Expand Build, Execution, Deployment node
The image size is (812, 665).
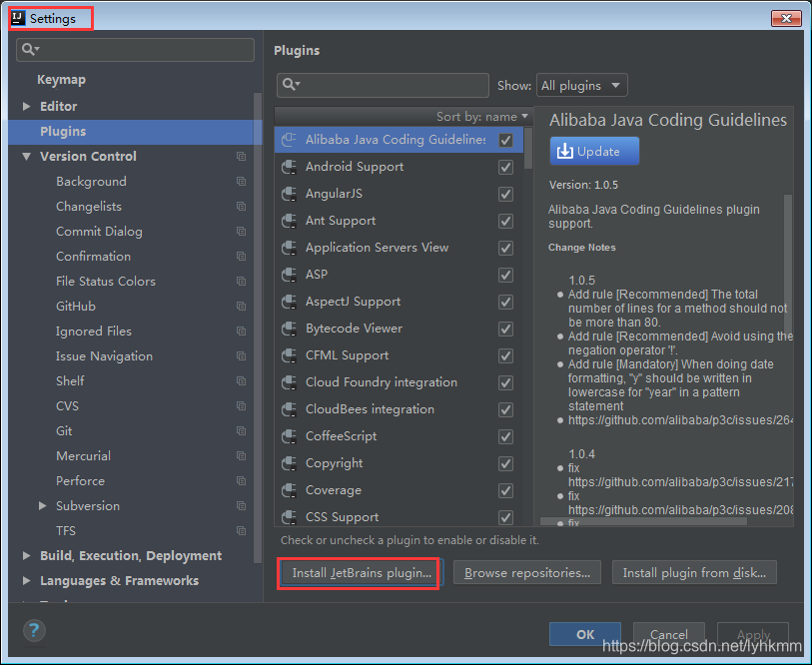tap(26, 556)
